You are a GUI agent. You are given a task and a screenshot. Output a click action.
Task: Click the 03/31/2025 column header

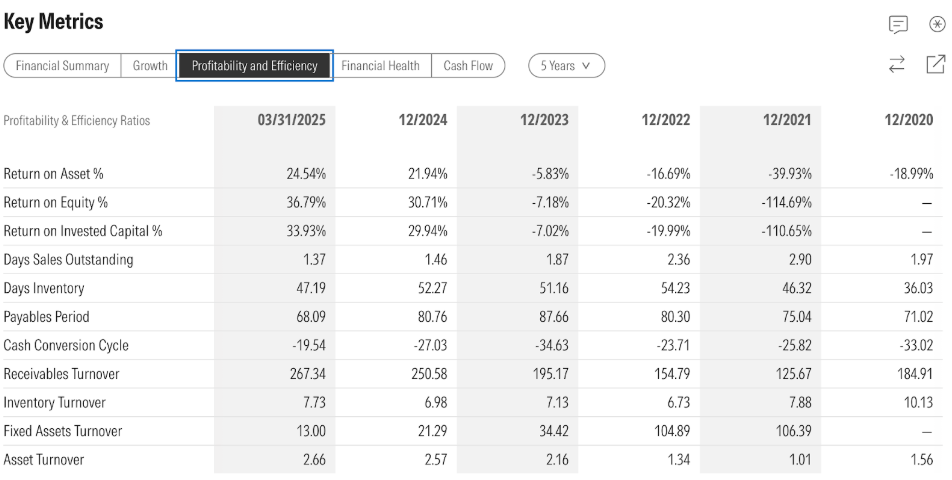coord(292,120)
